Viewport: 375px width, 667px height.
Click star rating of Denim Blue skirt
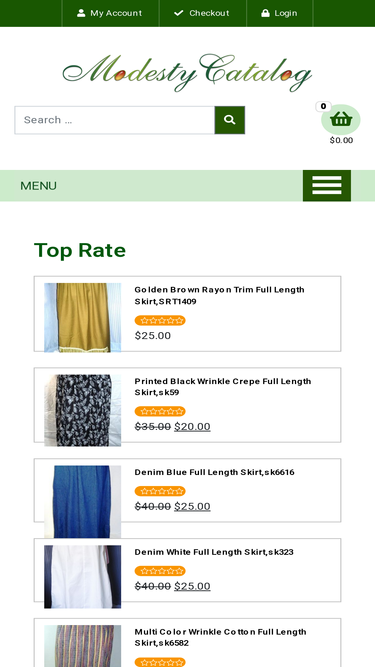pos(160,491)
